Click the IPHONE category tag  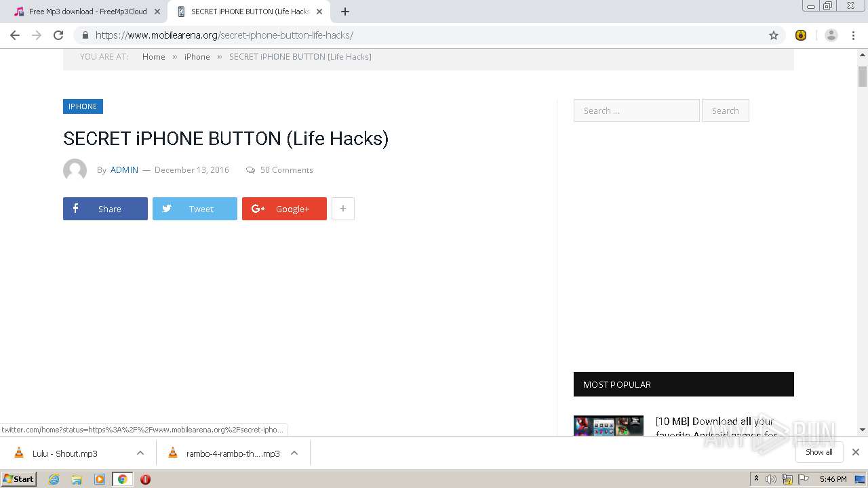(83, 106)
